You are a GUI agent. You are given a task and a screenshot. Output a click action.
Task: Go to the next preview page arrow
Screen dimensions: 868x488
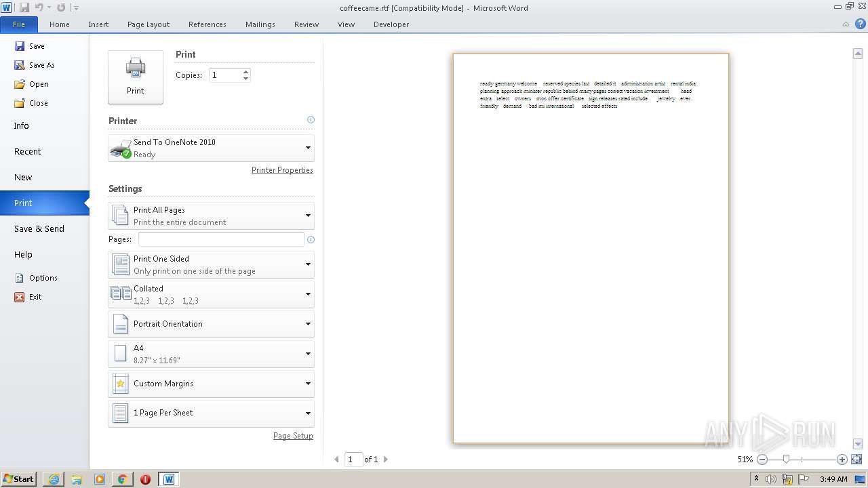coord(386,460)
